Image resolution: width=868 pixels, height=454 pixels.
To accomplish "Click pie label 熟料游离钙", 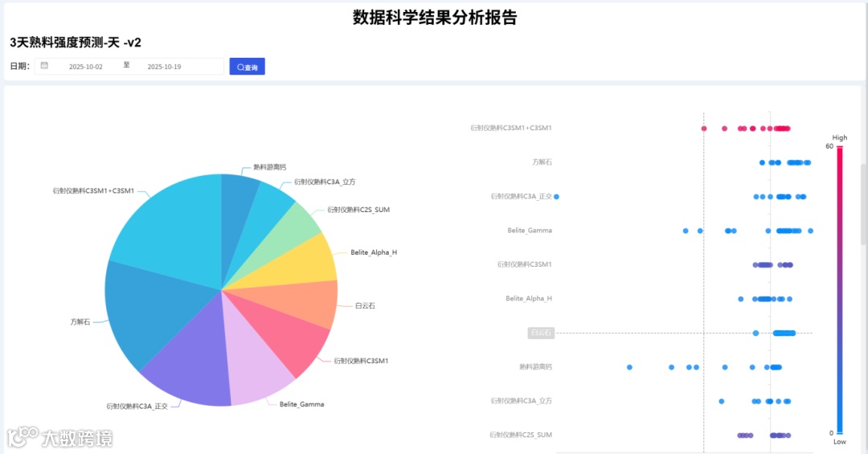I will click(x=269, y=167).
